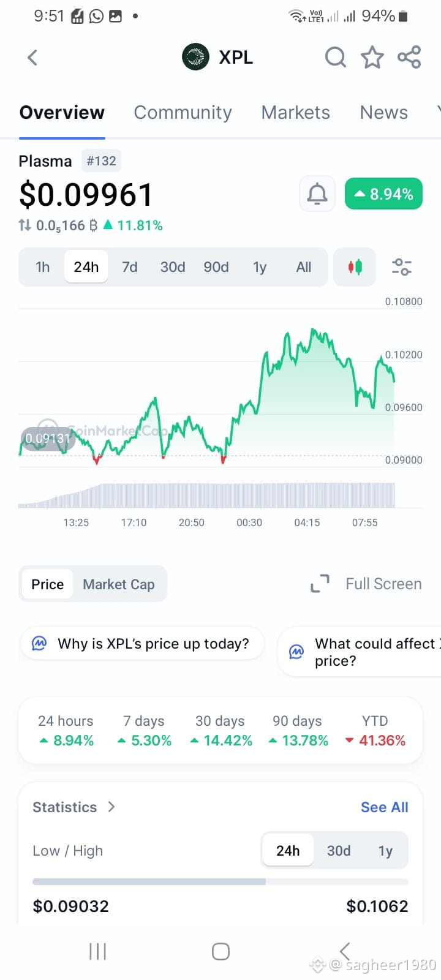Select the 7d chart range
The image size is (441, 980).
[129, 267]
